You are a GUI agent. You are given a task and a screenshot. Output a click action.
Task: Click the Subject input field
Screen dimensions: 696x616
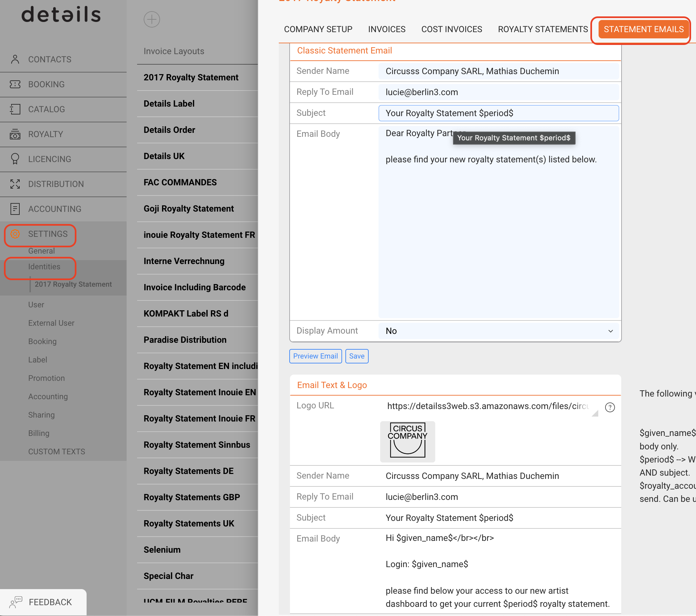point(499,113)
